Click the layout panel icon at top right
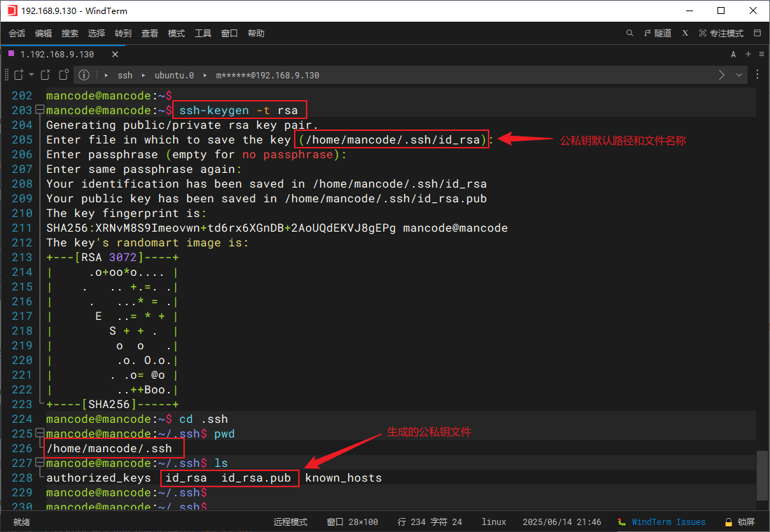 click(x=757, y=33)
